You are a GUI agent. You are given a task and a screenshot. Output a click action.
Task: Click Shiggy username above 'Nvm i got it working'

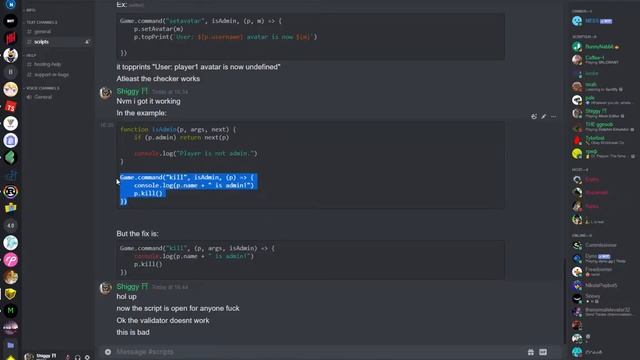[x=132, y=91]
